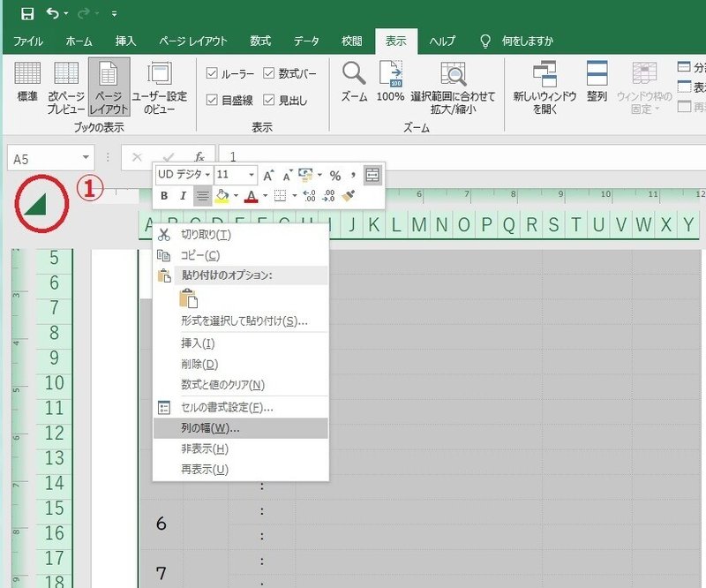Open the ヘルプ tab
The image size is (706, 588).
[x=442, y=41]
